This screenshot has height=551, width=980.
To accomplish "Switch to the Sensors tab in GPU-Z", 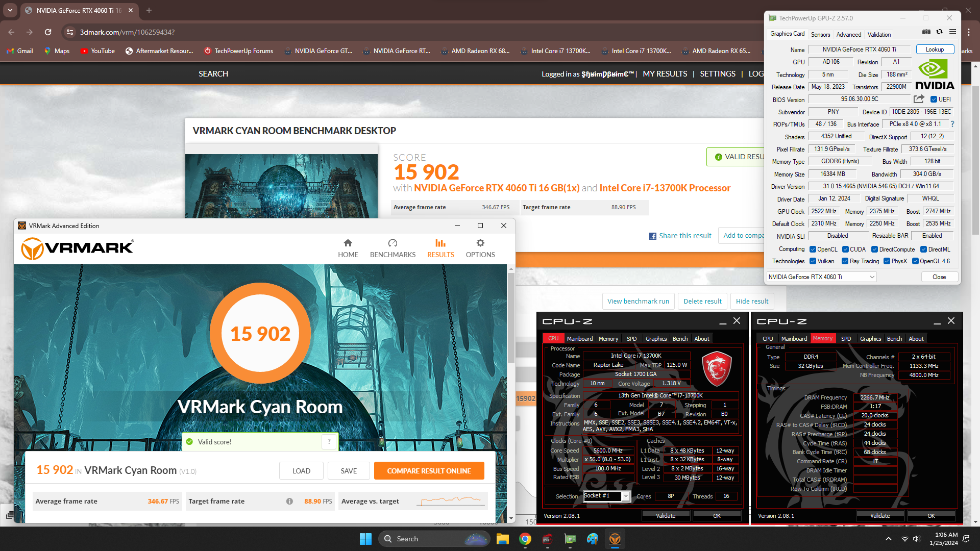I will coord(820,35).
